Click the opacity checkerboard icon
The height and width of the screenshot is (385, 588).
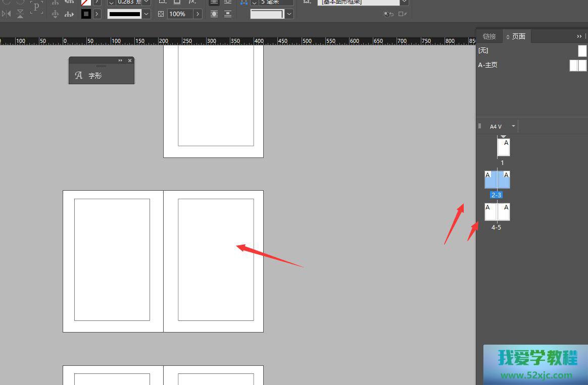(x=161, y=14)
